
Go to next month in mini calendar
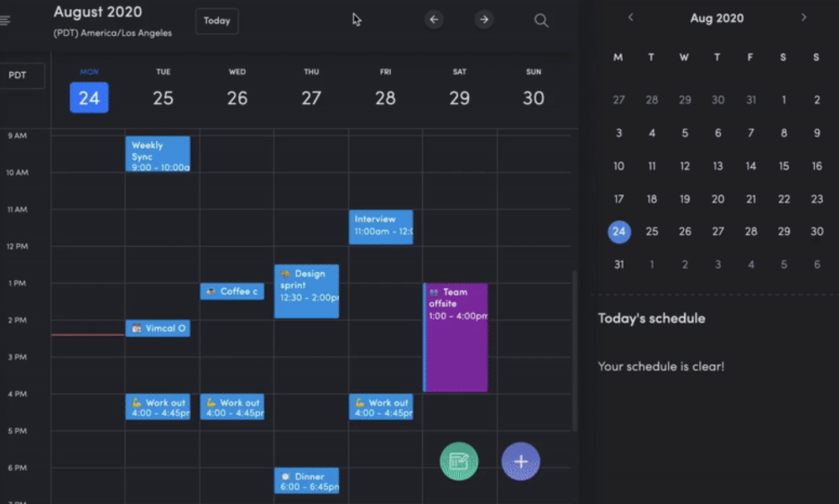click(803, 17)
